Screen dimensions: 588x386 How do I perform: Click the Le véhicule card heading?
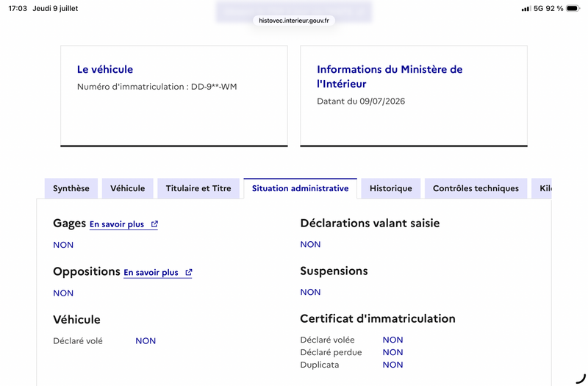tap(105, 69)
